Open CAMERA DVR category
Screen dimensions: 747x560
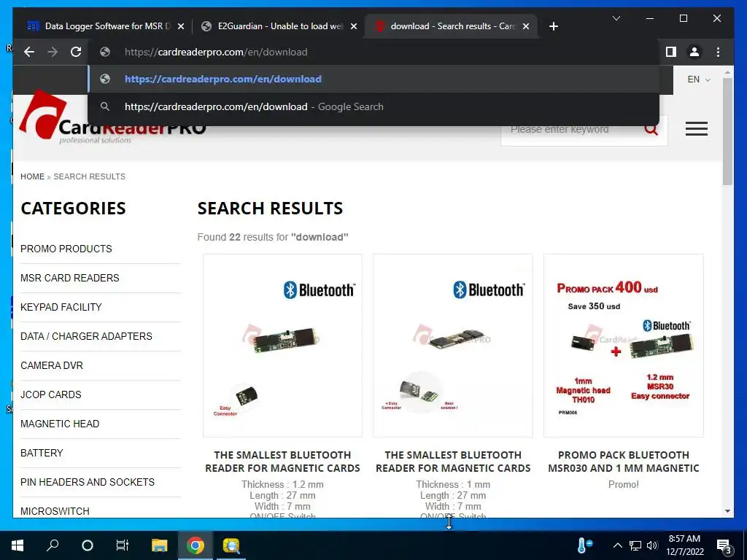click(52, 365)
